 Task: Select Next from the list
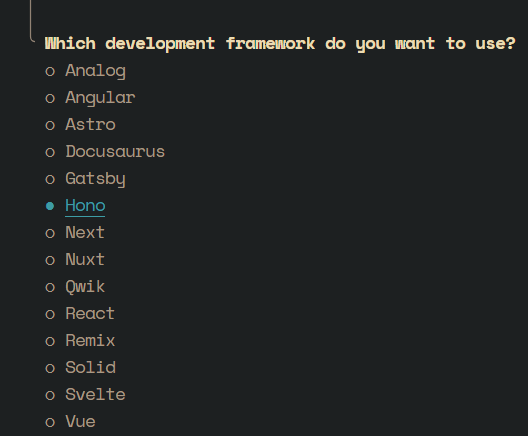(85, 233)
